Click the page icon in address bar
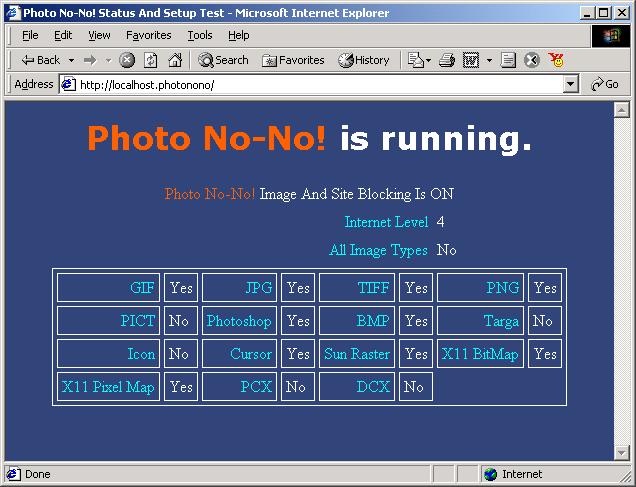The height and width of the screenshot is (487, 636). click(x=69, y=84)
